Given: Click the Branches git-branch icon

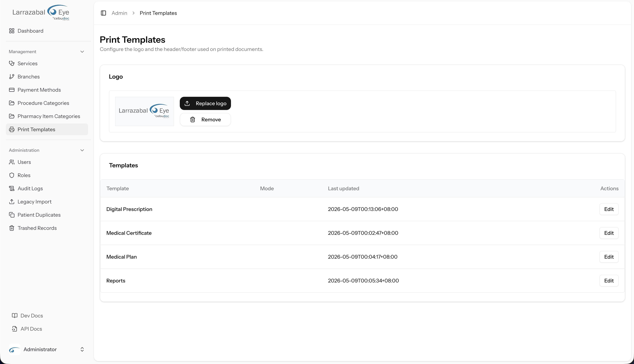Looking at the screenshot, I should pos(12,76).
